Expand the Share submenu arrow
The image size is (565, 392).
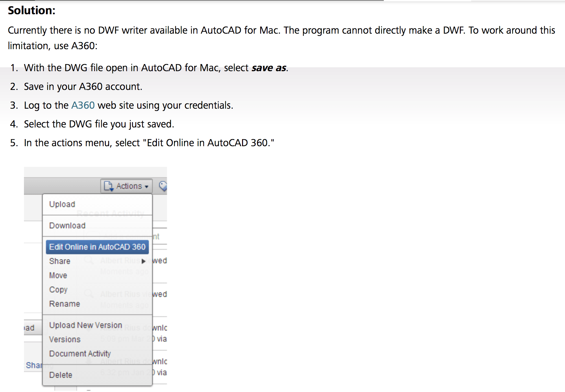(143, 261)
